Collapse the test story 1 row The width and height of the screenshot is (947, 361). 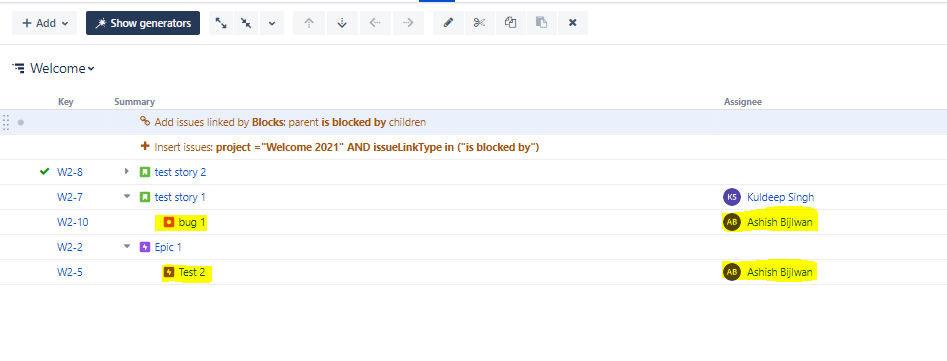127,196
